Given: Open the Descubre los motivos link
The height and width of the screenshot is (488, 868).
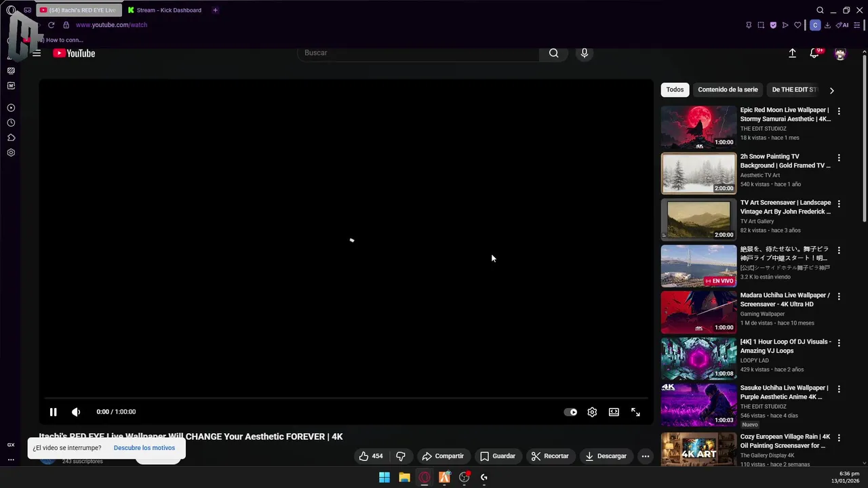Looking at the screenshot, I should 144,448.
